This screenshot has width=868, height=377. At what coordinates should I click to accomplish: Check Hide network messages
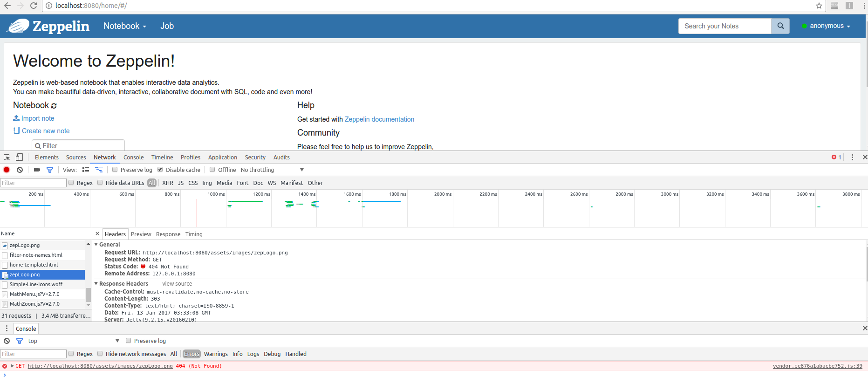pos(100,354)
